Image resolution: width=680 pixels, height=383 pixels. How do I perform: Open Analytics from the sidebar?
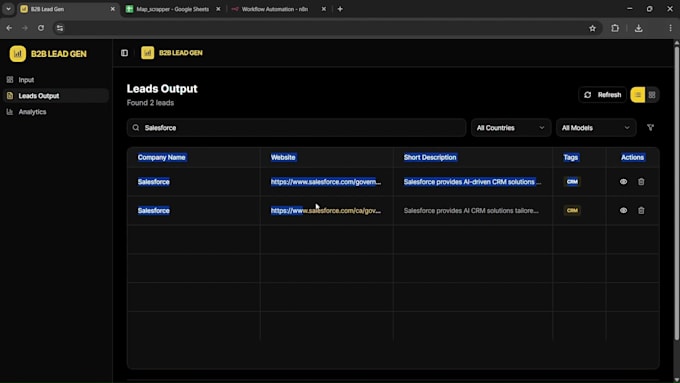[x=32, y=112]
